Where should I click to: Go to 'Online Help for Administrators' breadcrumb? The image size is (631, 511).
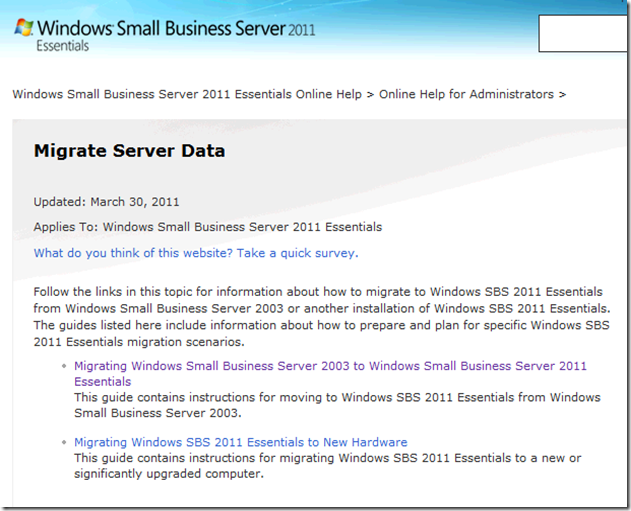pos(466,94)
